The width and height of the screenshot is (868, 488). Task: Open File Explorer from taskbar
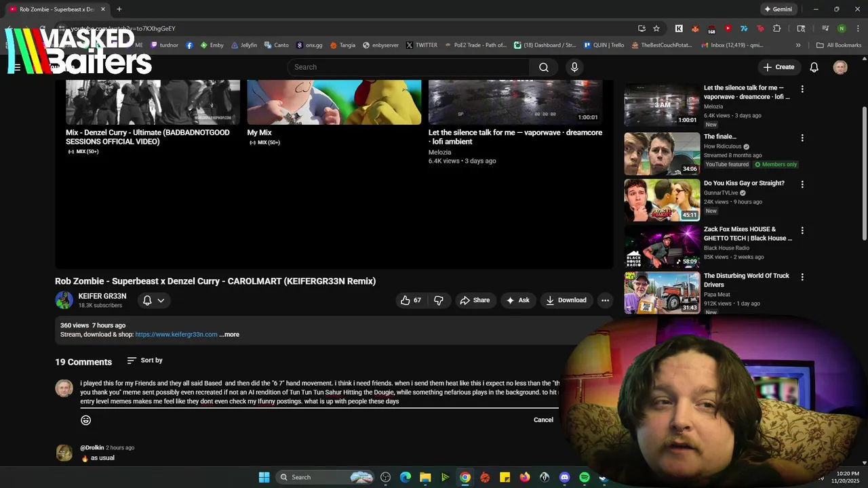(x=425, y=477)
